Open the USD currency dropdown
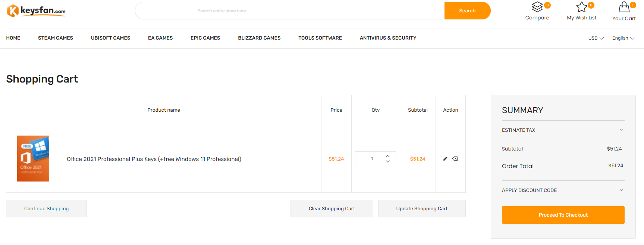This screenshot has width=644, height=245. (x=596, y=38)
